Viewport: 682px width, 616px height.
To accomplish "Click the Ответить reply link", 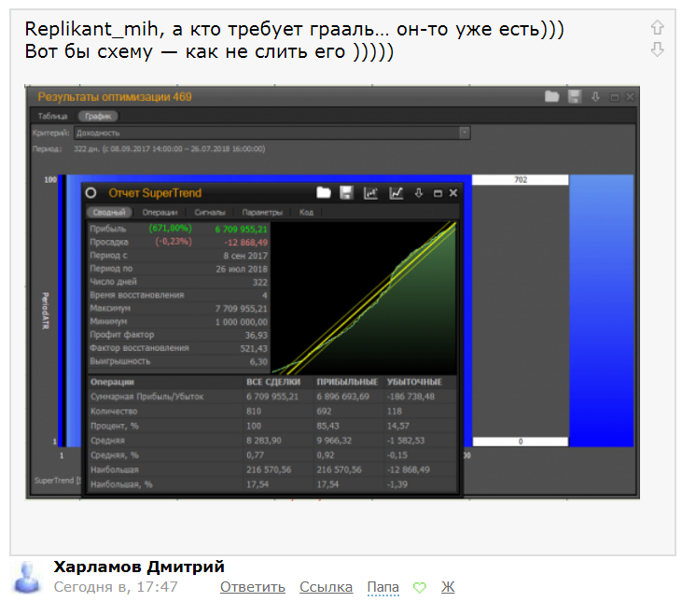I will pos(253,587).
